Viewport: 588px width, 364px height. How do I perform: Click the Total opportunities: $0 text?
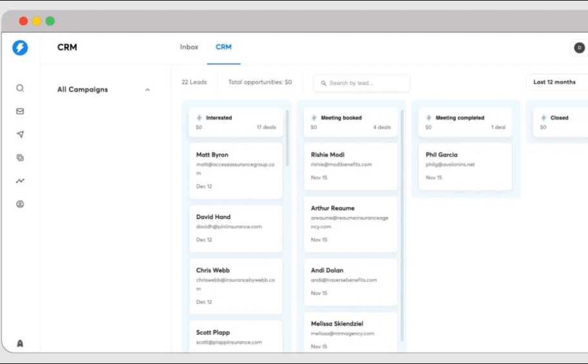[260, 82]
